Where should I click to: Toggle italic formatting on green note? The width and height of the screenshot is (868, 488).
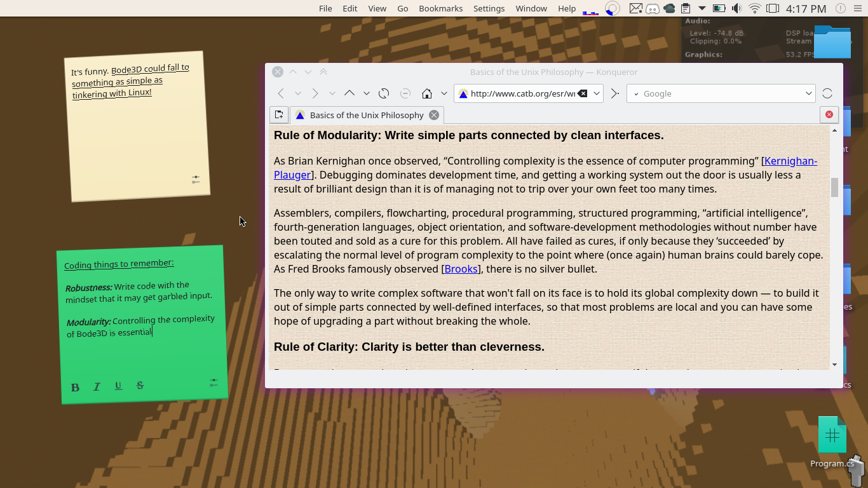(x=97, y=386)
